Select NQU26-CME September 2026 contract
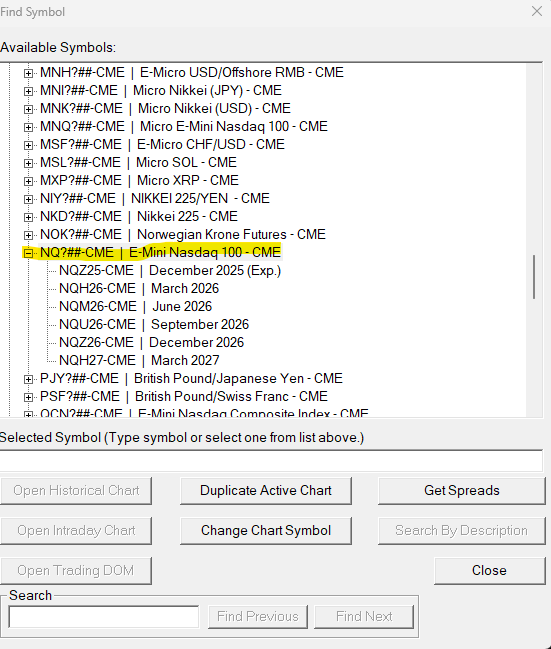 point(154,324)
